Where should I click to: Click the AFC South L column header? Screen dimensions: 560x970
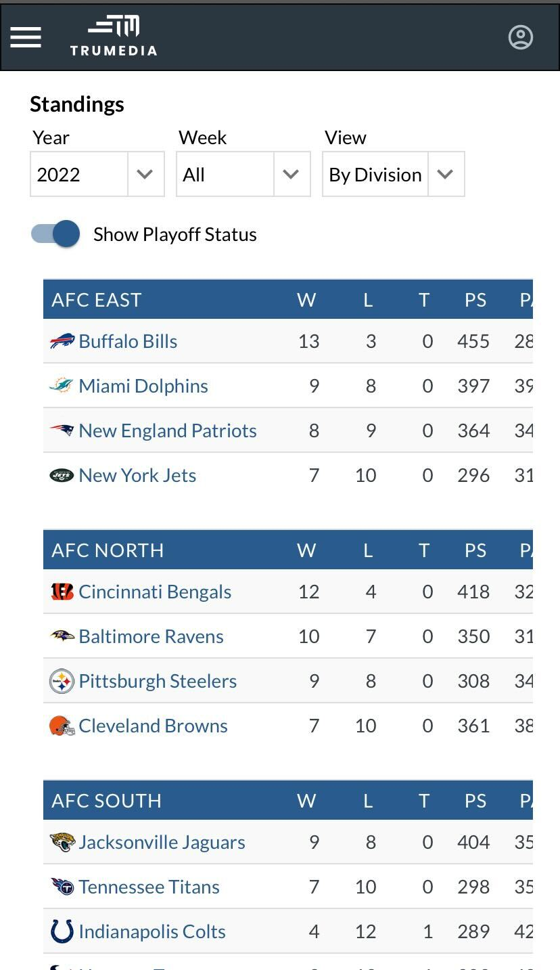click(368, 801)
